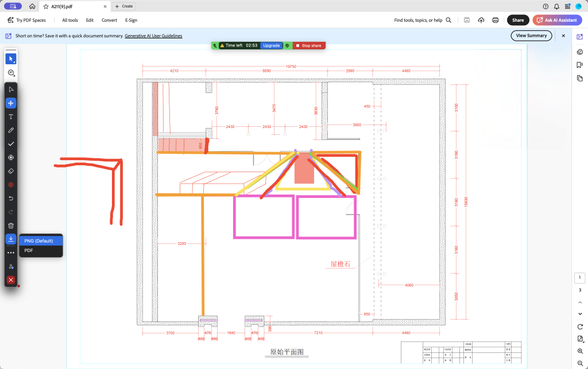
Task: Click the trash icon to clear annotations
Action: (11, 226)
